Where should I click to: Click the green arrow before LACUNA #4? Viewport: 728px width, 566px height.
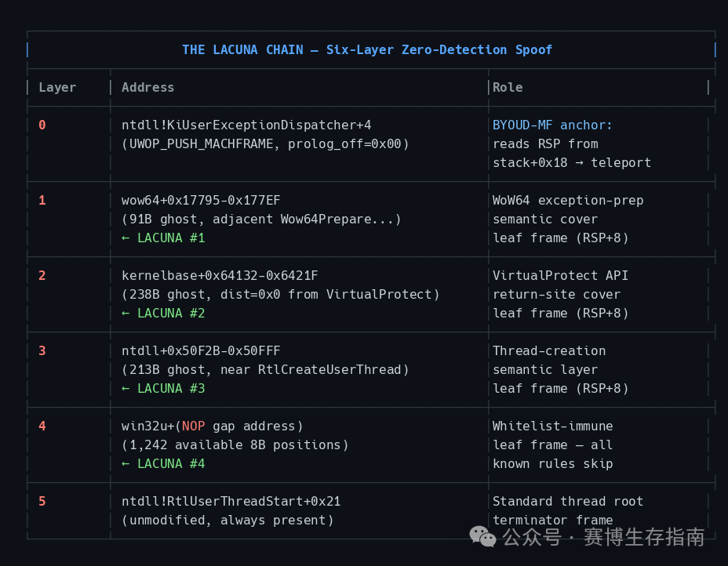(x=126, y=463)
